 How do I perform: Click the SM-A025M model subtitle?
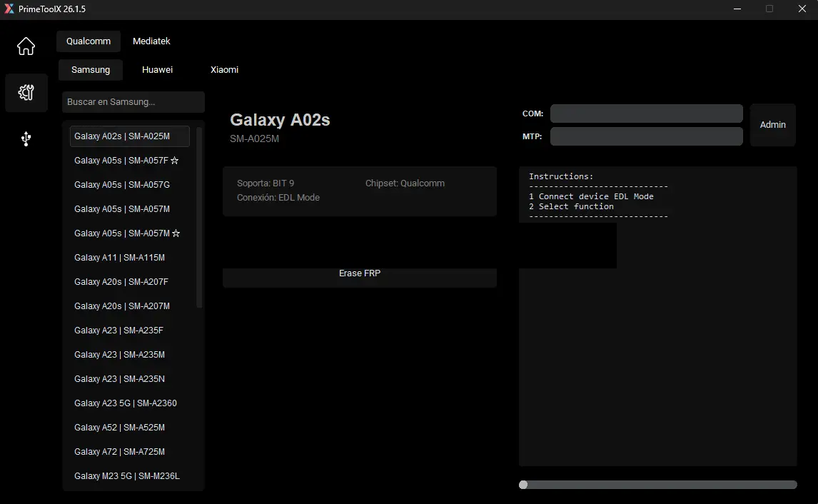tap(255, 138)
